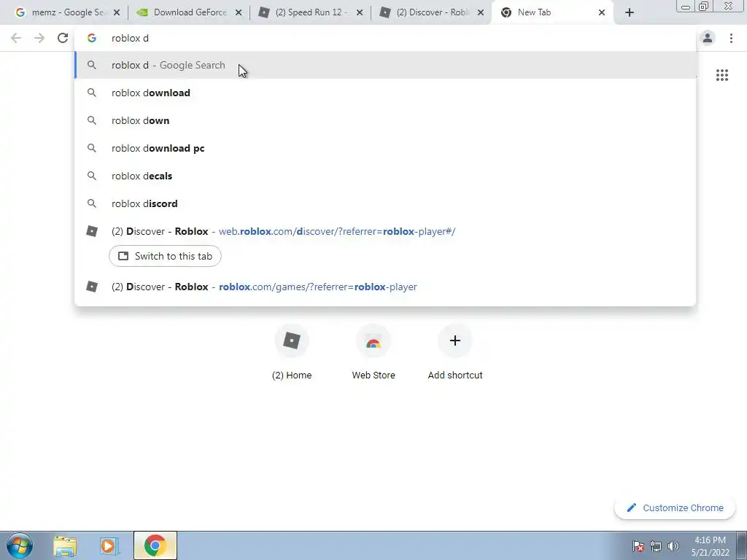Pick the 'roblox download pc' suggestion
The height and width of the screenshot is (560, 747).
pyautogui.click(x=385, y=148)
